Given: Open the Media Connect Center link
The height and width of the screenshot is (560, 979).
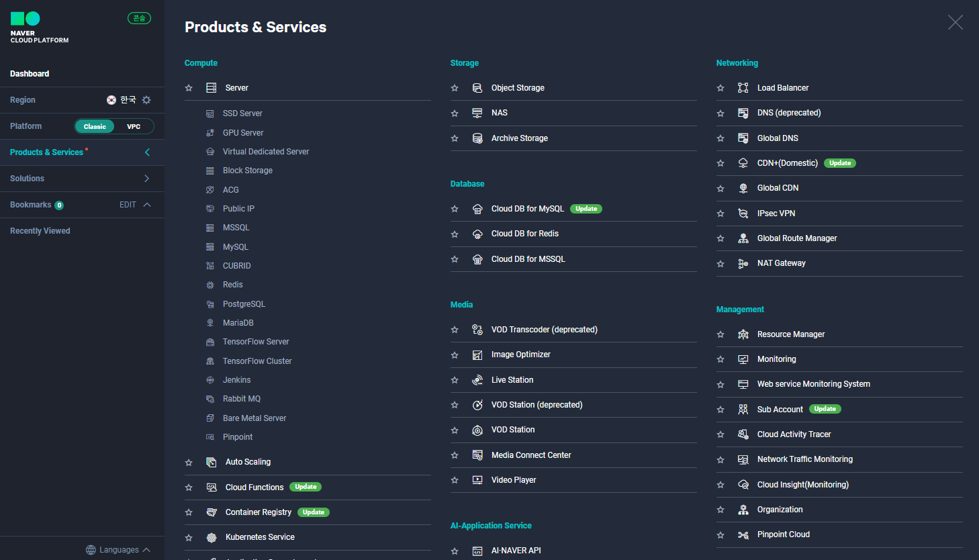Looking at the screenshot, I should coord(531,455).
